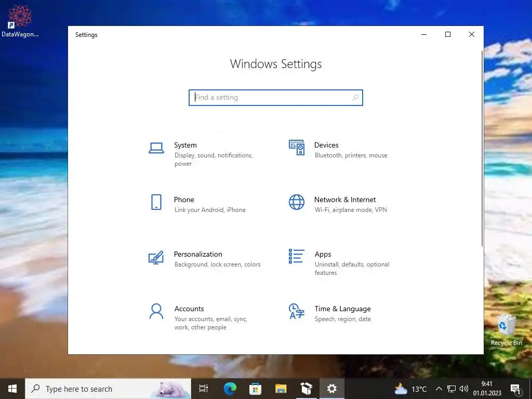Open the Windows Start menu
Viewport: 532px width, 399px height.
(12, 389)
